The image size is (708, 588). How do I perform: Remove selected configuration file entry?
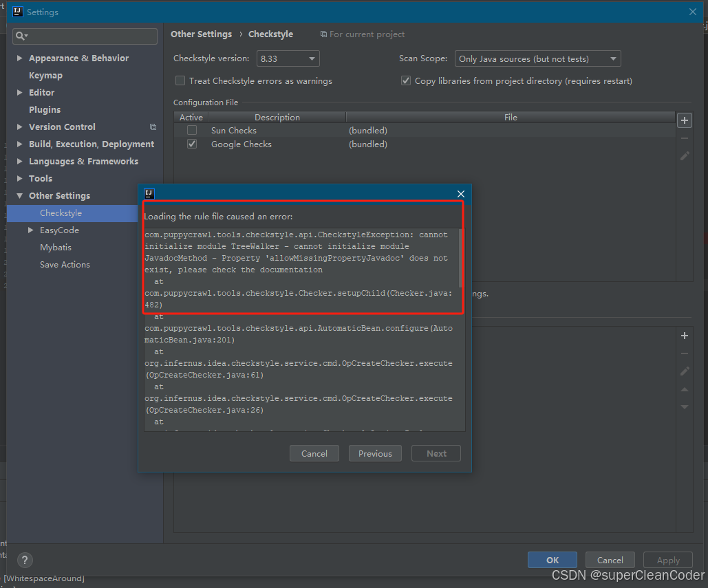(685, 138)
